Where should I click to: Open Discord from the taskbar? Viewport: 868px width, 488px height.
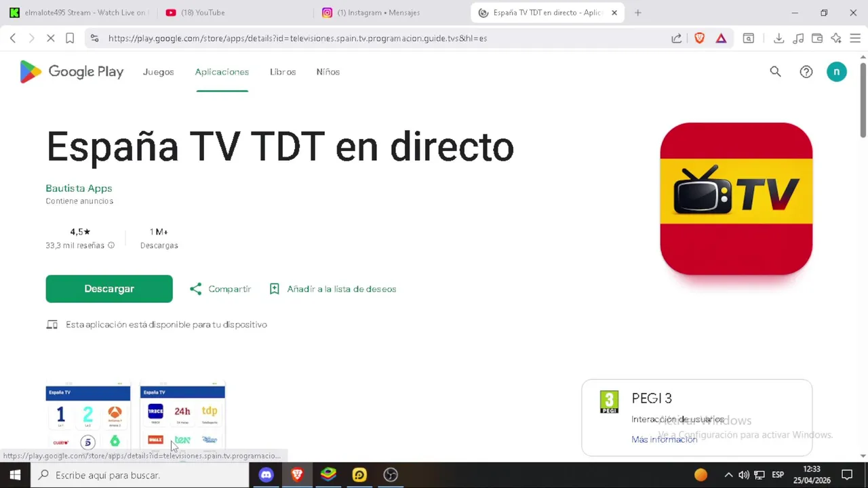click(266, 475)
